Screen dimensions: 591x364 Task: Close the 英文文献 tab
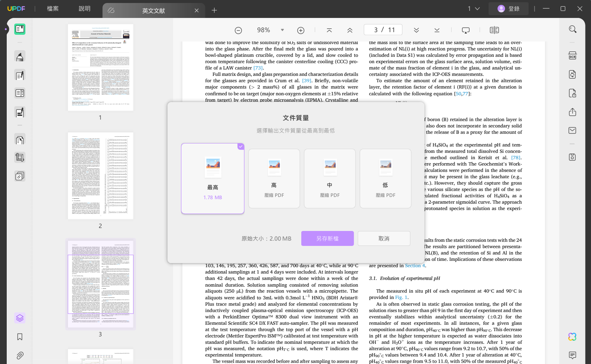(197, 10)
